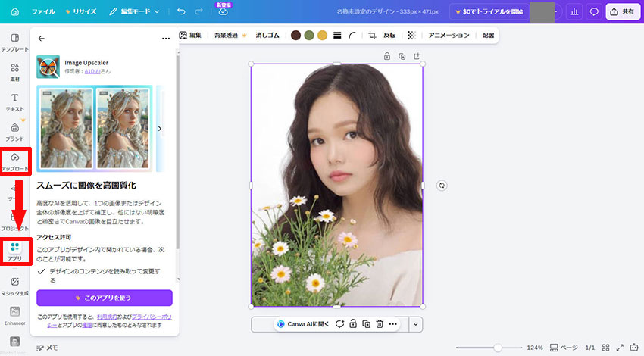Image resolution: width=644 pixels, height=356 pixels.
Task: Open the ファイル menu
Action: [x=43, y=11]
